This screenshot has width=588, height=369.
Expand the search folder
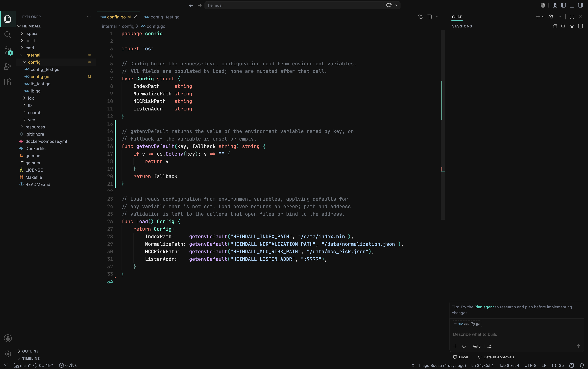click(x=56, y=112)
